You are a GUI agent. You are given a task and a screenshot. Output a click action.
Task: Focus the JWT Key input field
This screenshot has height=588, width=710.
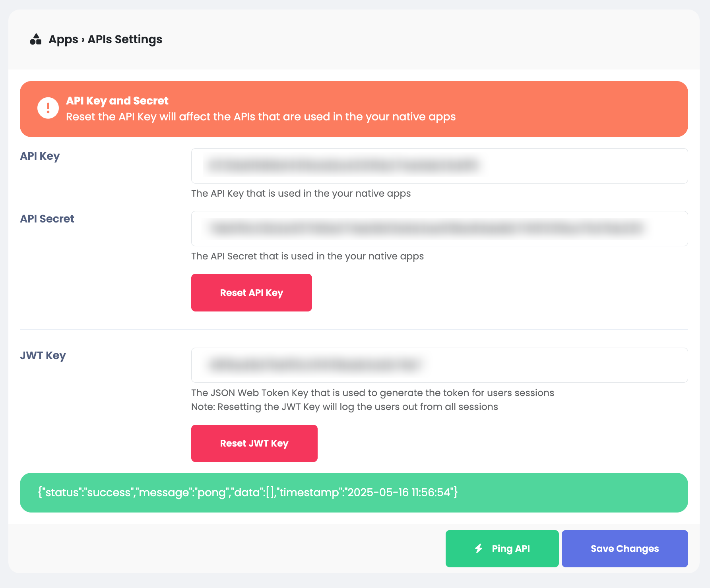click(x=440, y=365)
